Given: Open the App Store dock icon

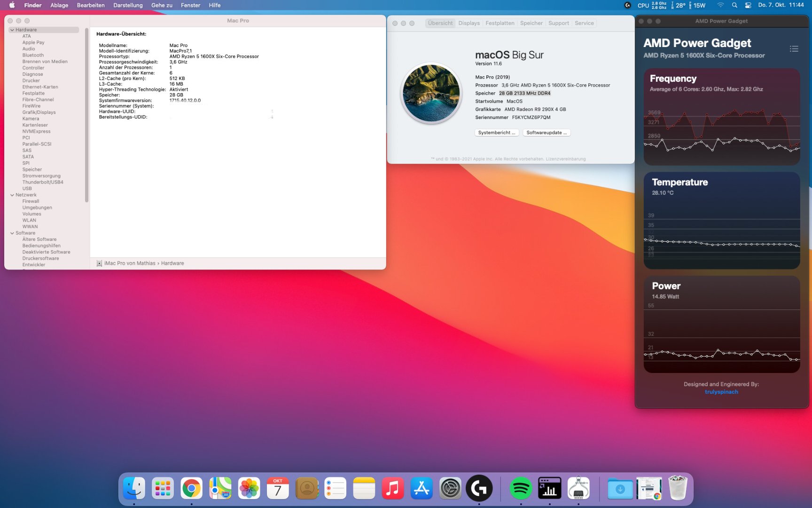Looking at the screenshot, I should [x=422, y=489].
